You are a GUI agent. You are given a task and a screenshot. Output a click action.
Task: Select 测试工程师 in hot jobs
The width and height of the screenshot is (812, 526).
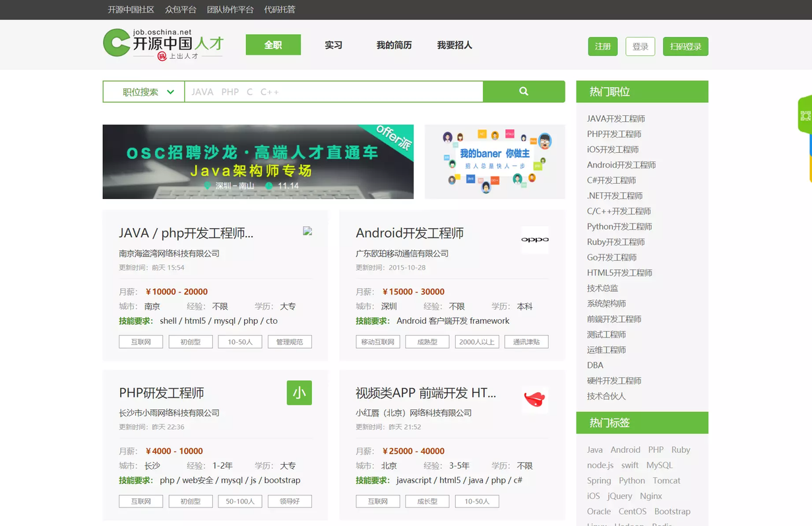(x=607, y=334)
